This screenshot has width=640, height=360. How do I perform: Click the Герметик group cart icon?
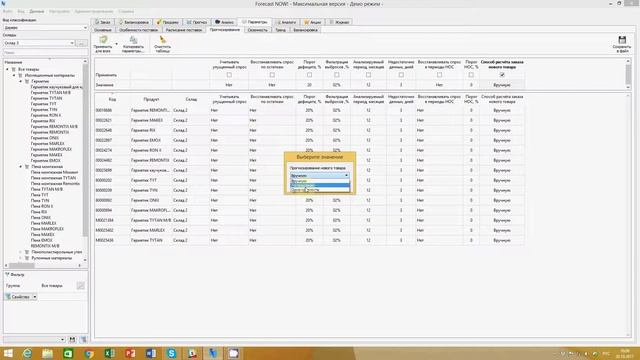point(27,81)
